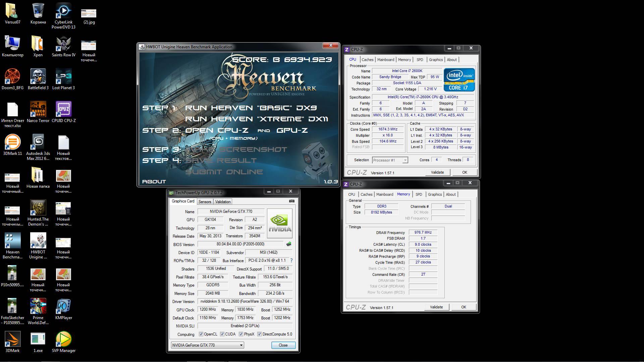Viewport: 644px width, 362px height.
Task: Toggle the PhysX checkbox
Action: pyautogui.click(x=241, y=334)
